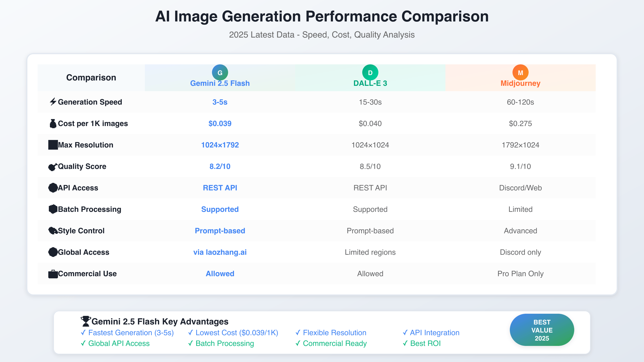The width and height of the screenshot is (644, 362).
Task: Click the lightning bolt Generation Speed icon
Action: point(53,102)
